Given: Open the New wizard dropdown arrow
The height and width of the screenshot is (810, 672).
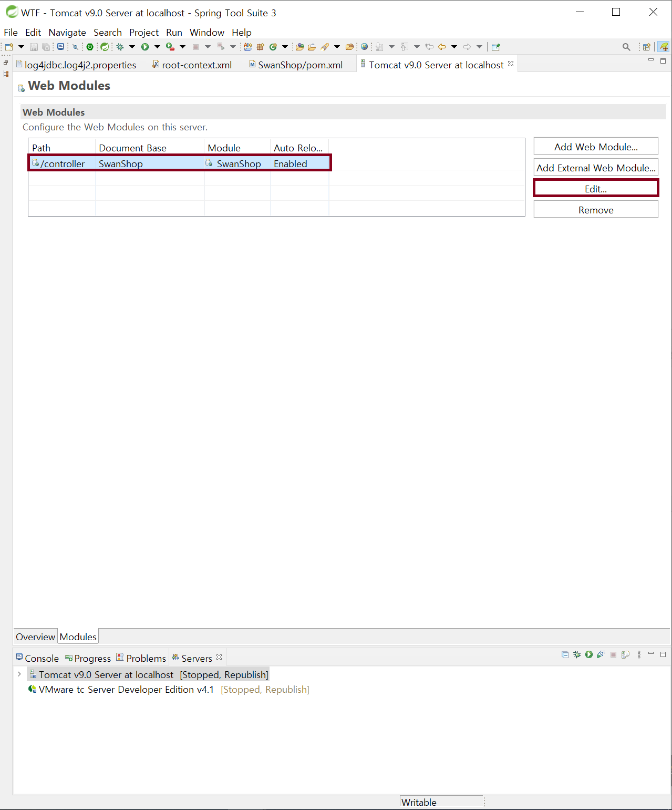Looking at the screenshot, I should (22, 47).
